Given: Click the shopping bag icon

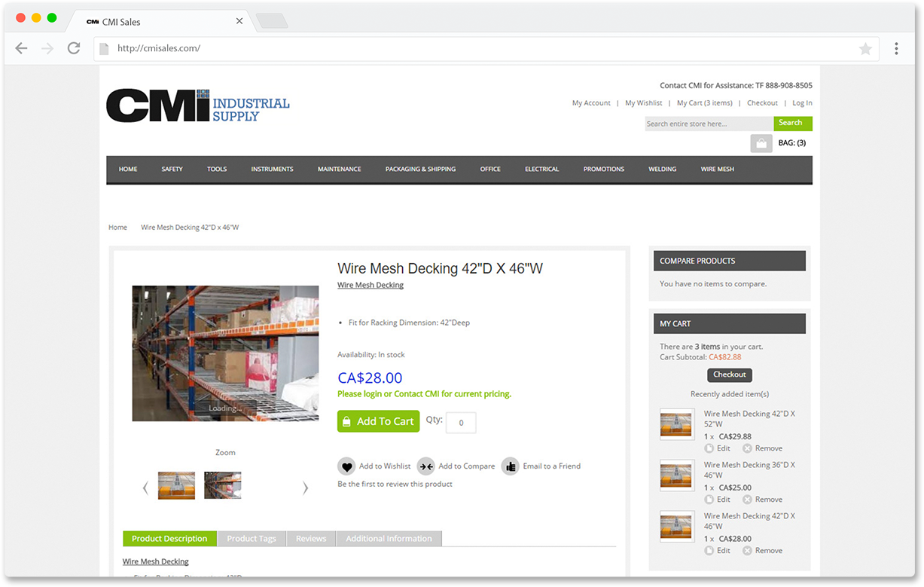Looking at the screenshot, I should coord(761,143).
